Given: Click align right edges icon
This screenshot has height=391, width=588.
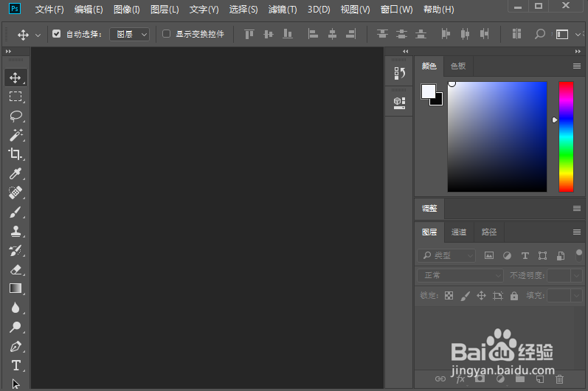Looking at the screenshot, I should [351, 34].
